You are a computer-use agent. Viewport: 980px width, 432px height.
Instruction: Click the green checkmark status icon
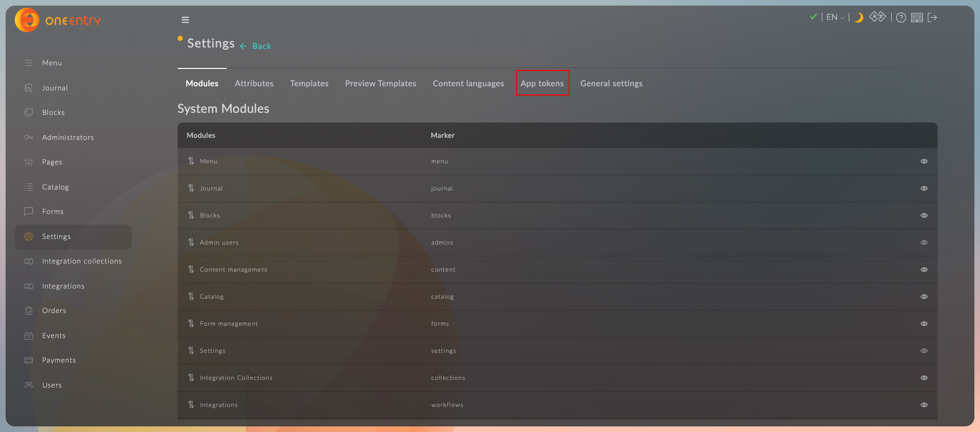[813, 17]
